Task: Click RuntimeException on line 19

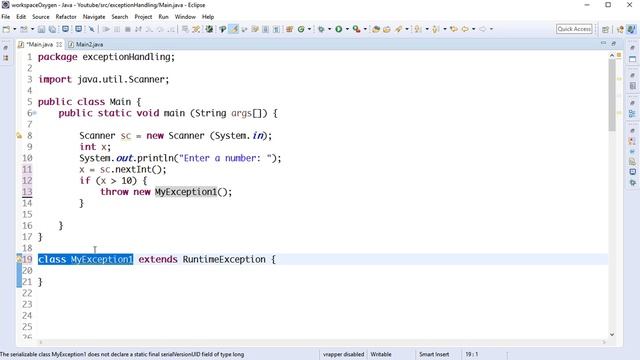Action: (x=224, y=259)
